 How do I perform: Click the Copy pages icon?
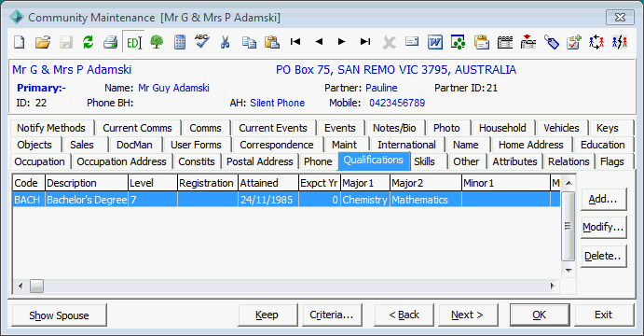(249, 42)
